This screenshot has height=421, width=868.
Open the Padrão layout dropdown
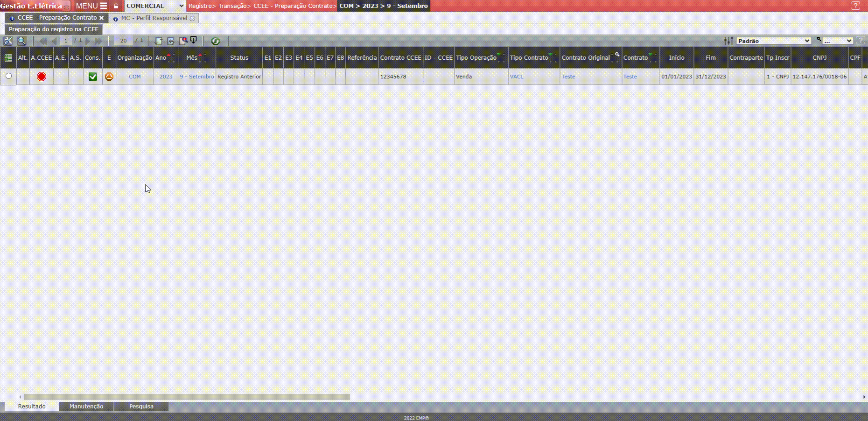pyautogui.click(x=773, y=41)
